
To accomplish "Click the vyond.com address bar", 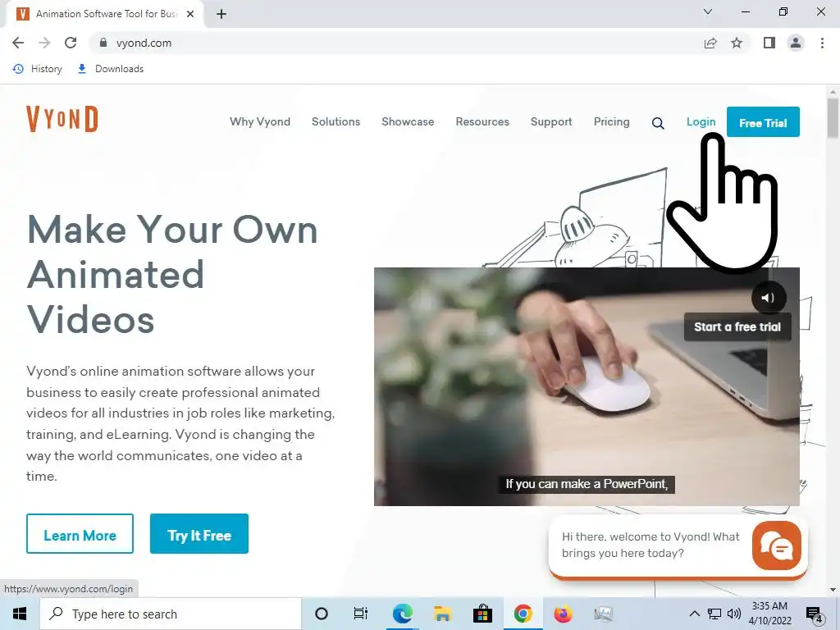I will coord(396,43).
